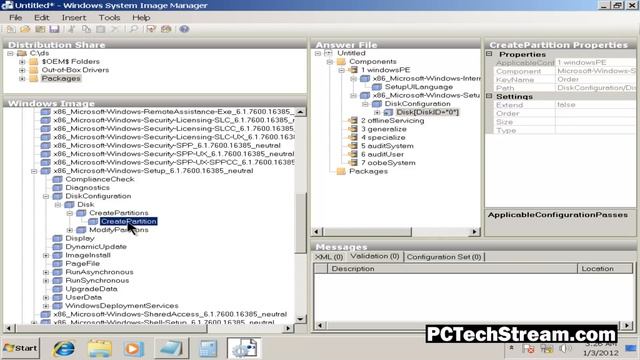
Task: Click the Delete toolbar icon
Action: (115, 29)
